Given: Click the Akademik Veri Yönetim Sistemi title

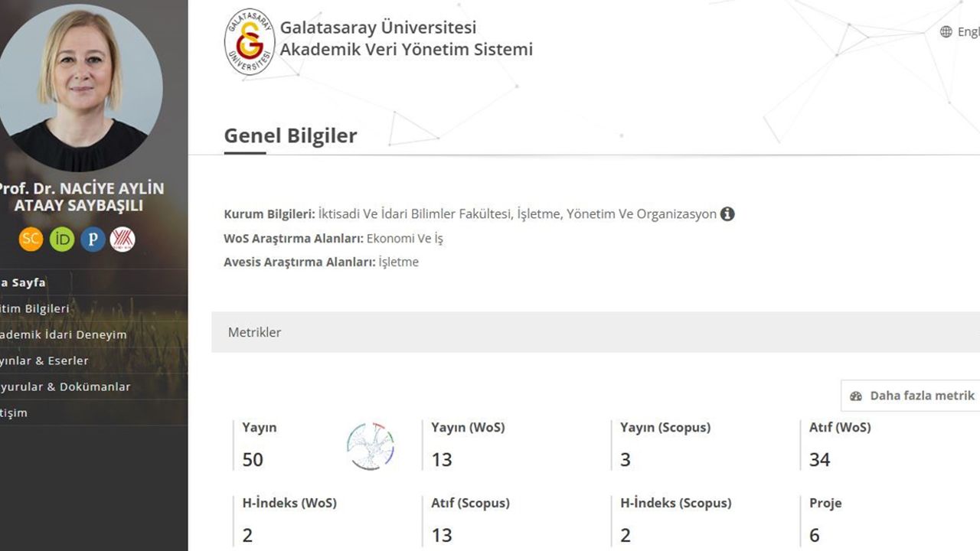Looking at the screenshot, I should [x=406, y=50].
